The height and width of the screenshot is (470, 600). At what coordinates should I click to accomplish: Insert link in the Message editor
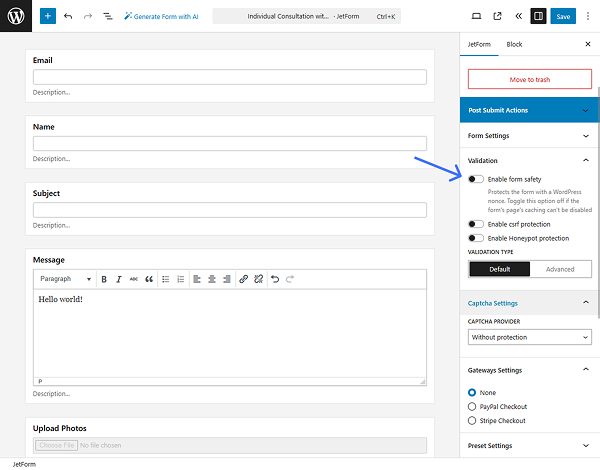pyautogui.click(x=244, y=279)
